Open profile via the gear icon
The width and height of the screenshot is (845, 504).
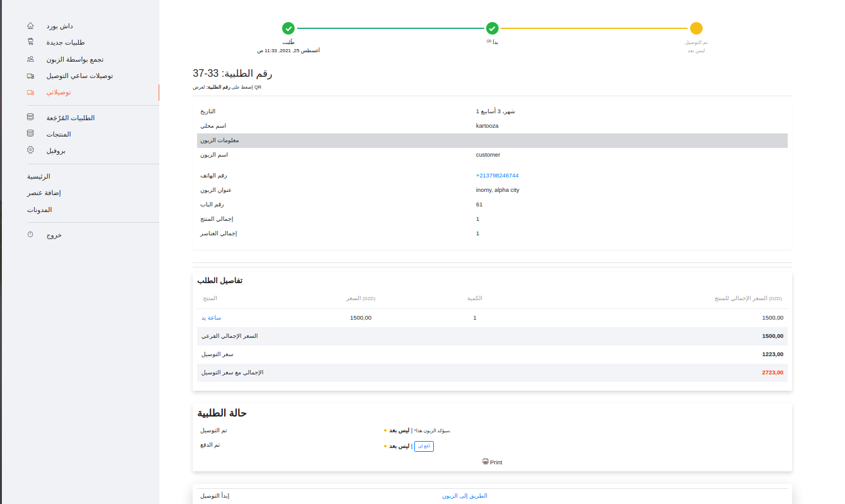[x=30, y=150]
